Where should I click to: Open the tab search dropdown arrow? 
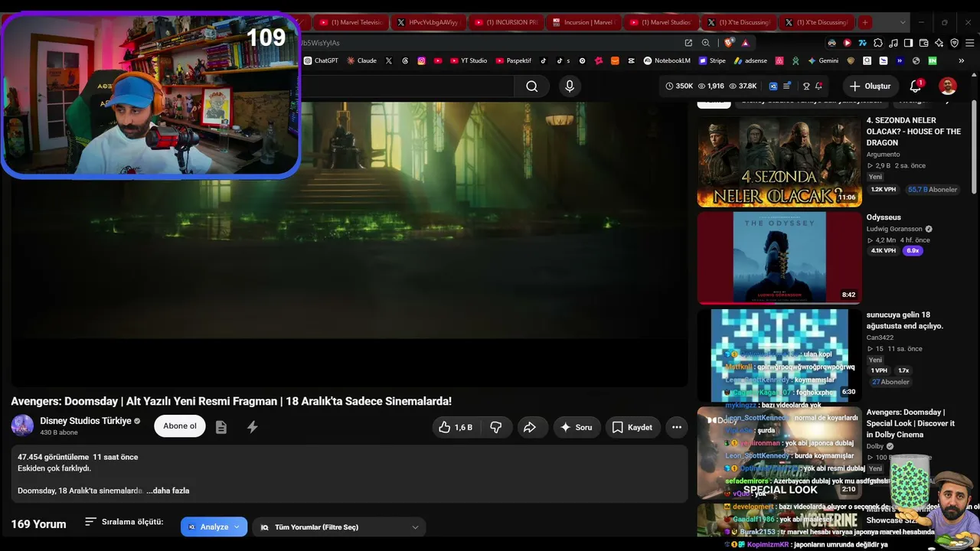click(903, 22)
